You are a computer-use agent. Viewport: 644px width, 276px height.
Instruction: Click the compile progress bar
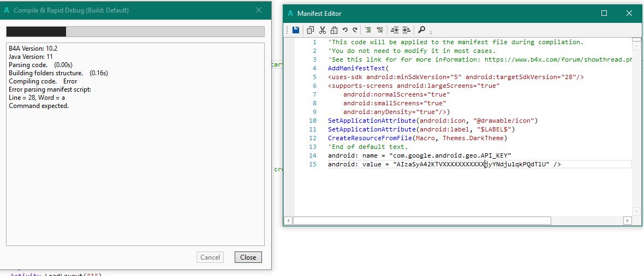135,32
